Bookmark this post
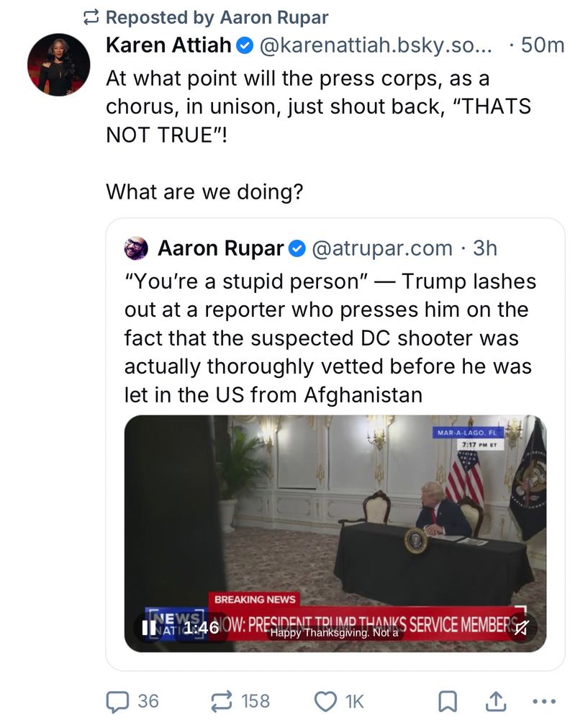Screen dimensions: 588x720 (x=447, y=701)
